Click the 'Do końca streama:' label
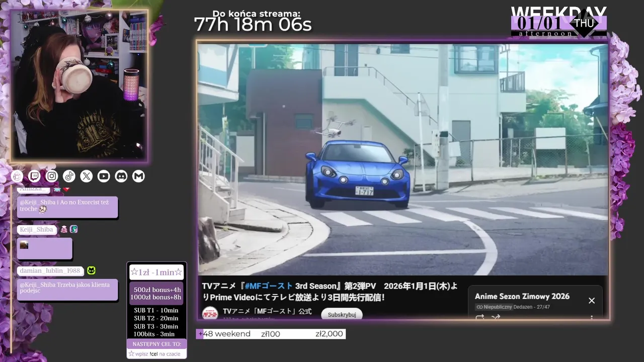The width and height of the screenshot is (644, 362). coord(257,14)
